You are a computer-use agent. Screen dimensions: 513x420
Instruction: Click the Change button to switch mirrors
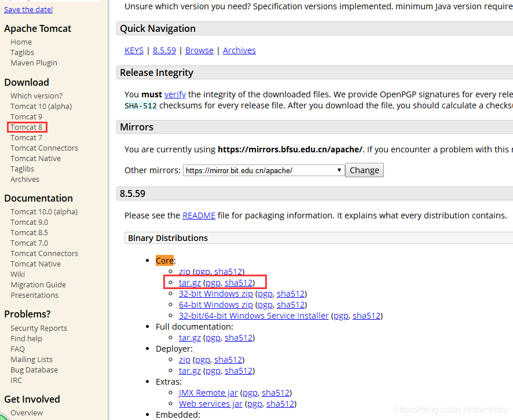pos(364,170)
